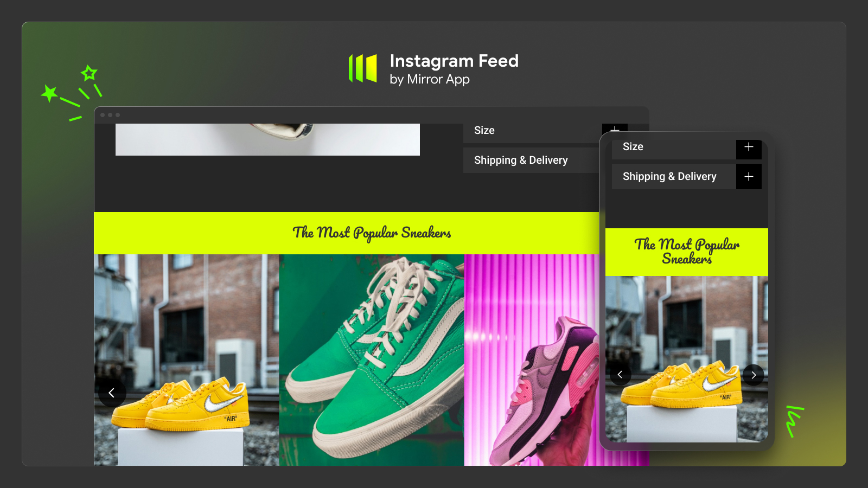Click the solid green star decoration
This screenshot has width=868, height=488.
click(49, 93)
